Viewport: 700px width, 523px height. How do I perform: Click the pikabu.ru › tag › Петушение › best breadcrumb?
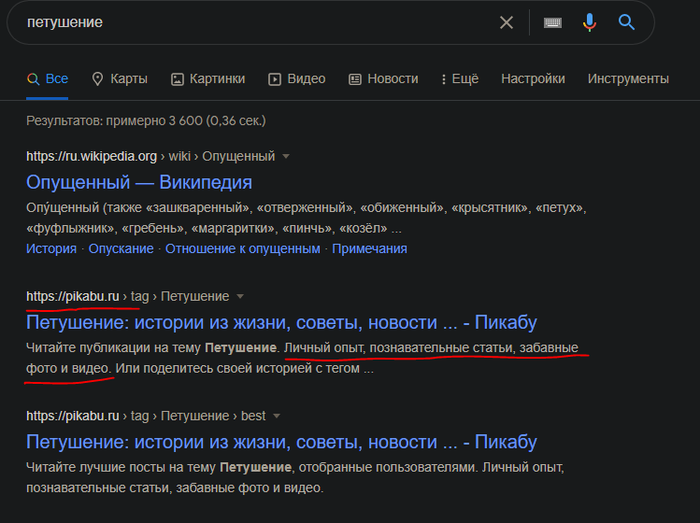pyautogui.click(x=146, y=416)
